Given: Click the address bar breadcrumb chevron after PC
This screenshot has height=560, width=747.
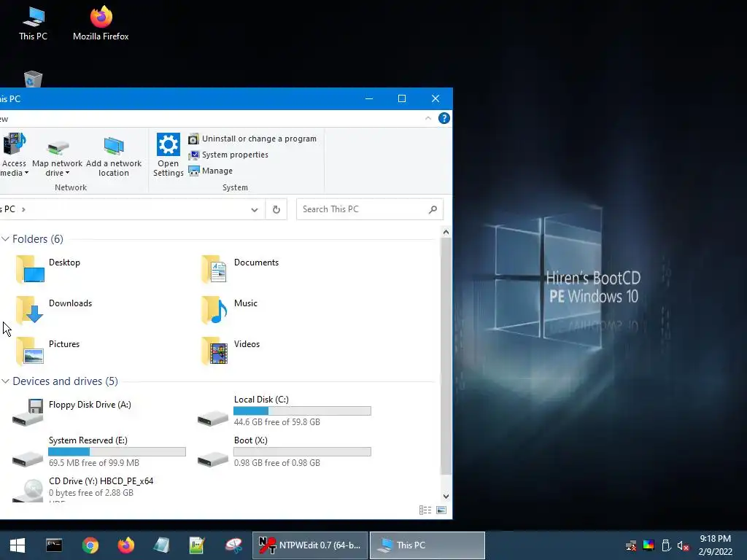Looking at the screenshot, I should tap(23, 209).
